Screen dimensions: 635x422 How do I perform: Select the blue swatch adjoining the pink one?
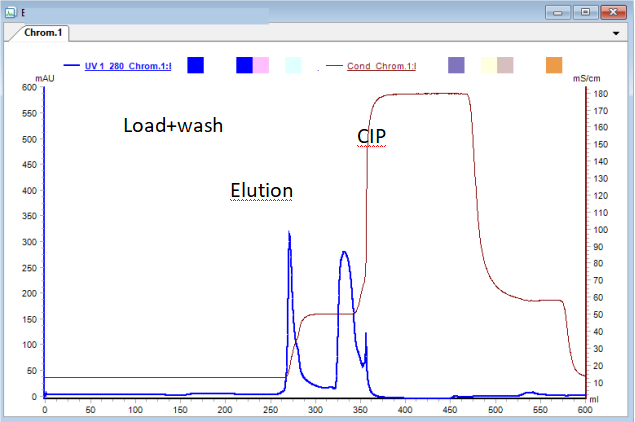tap(244, 66)
